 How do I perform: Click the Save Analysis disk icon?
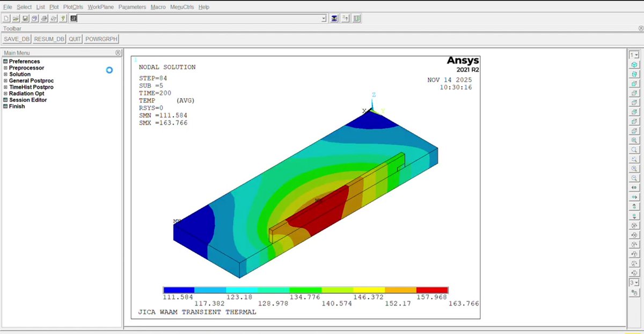(25, 18)
